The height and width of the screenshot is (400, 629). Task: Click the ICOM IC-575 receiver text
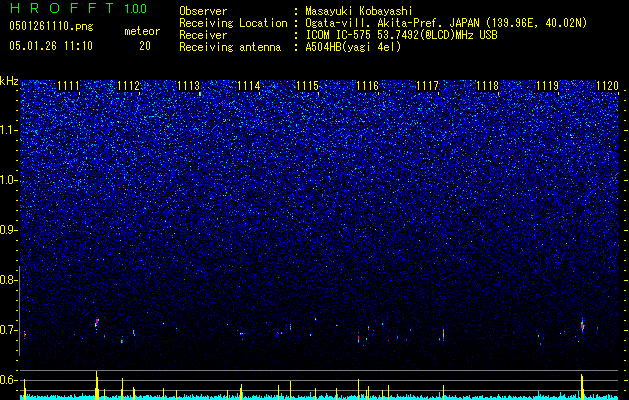point(401,35)
